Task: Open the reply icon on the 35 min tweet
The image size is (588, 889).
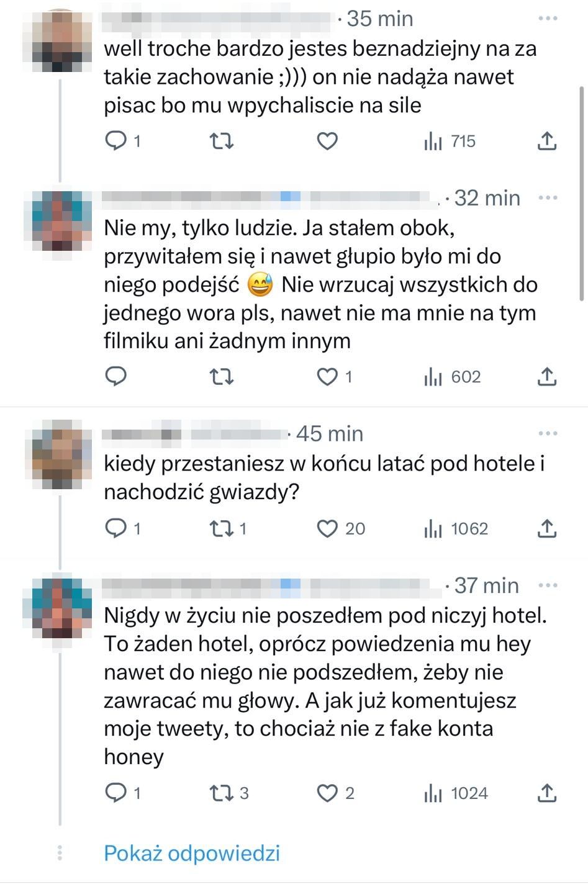Action: pyautogui.click(x=117, y=141)
